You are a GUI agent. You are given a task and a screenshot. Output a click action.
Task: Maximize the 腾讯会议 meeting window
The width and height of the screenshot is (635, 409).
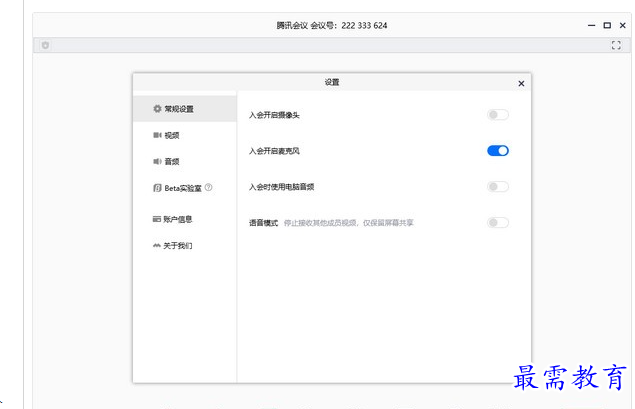coord(607,26)
